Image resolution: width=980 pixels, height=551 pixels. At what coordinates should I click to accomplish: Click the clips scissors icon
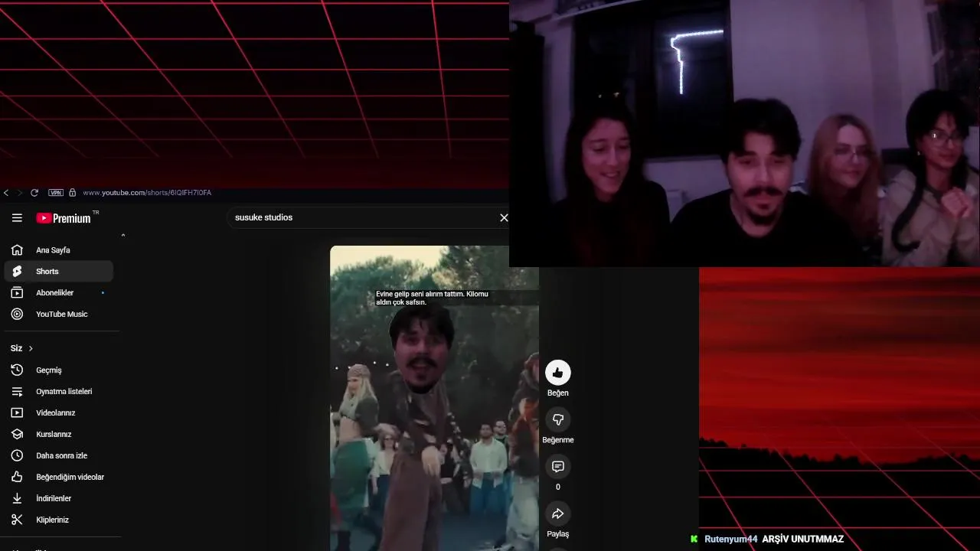pos(17,520)
